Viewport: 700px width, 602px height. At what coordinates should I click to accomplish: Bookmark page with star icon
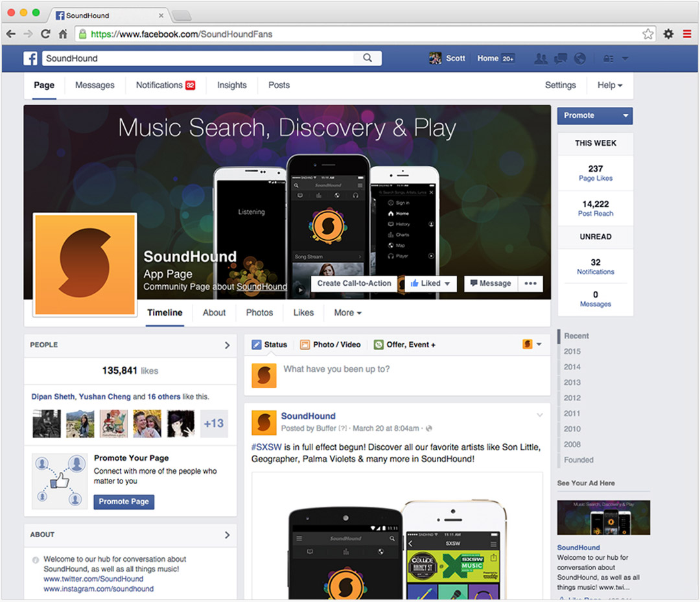[x=647, y=34]
